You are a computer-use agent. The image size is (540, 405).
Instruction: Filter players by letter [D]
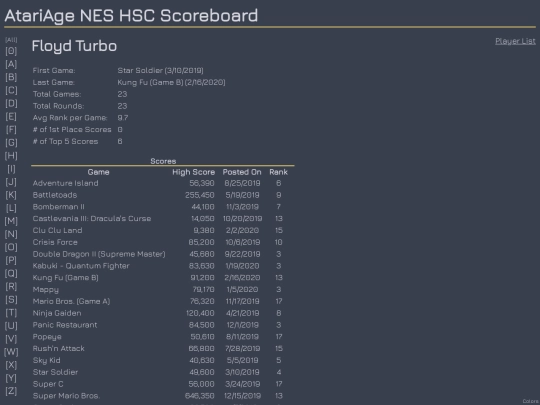point(11,103)
